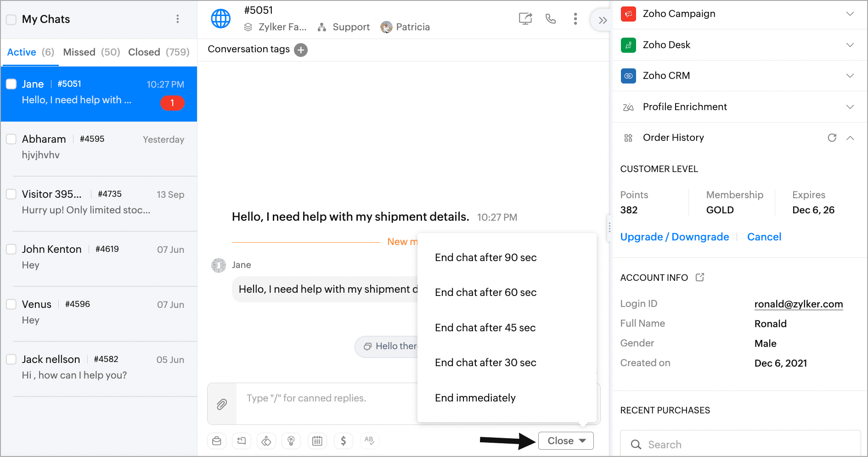Switch to the Missed chats tab

[x=91, y=52]
